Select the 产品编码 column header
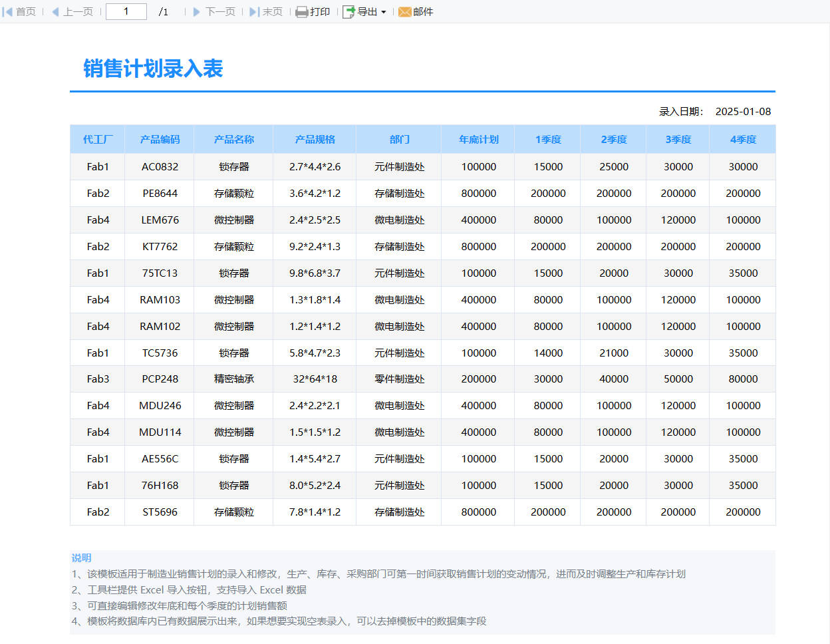The image size is (830, 644). coord(160,140)
